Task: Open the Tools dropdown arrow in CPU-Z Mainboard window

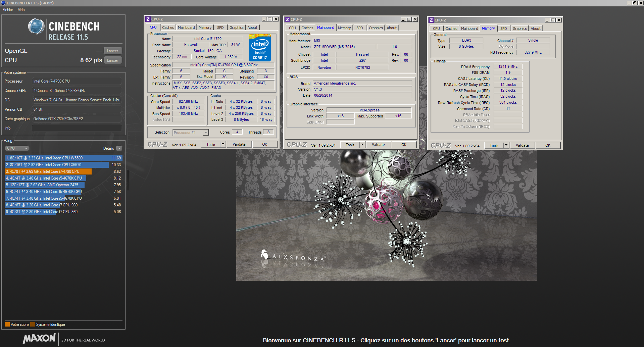Action: click(362, 145)
